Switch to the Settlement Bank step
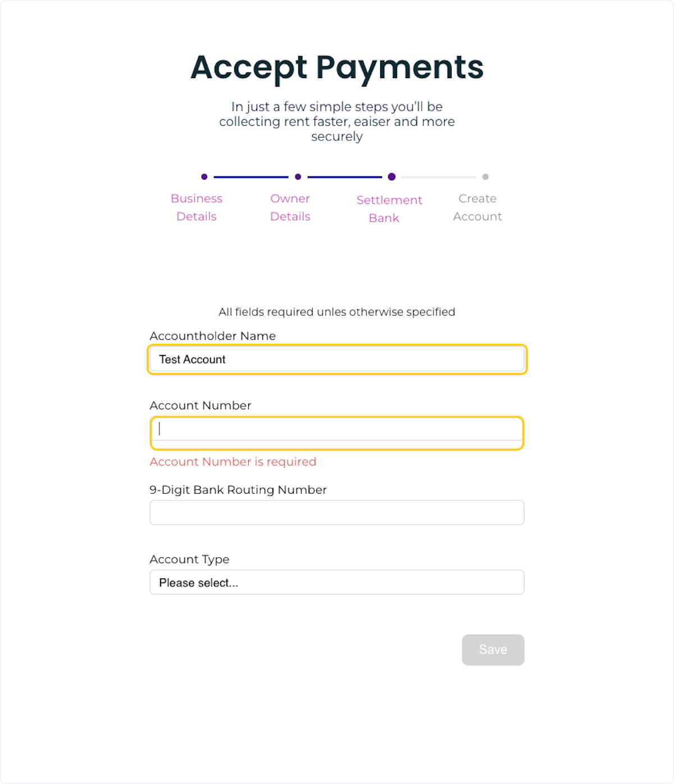 (x=389, y=208)
